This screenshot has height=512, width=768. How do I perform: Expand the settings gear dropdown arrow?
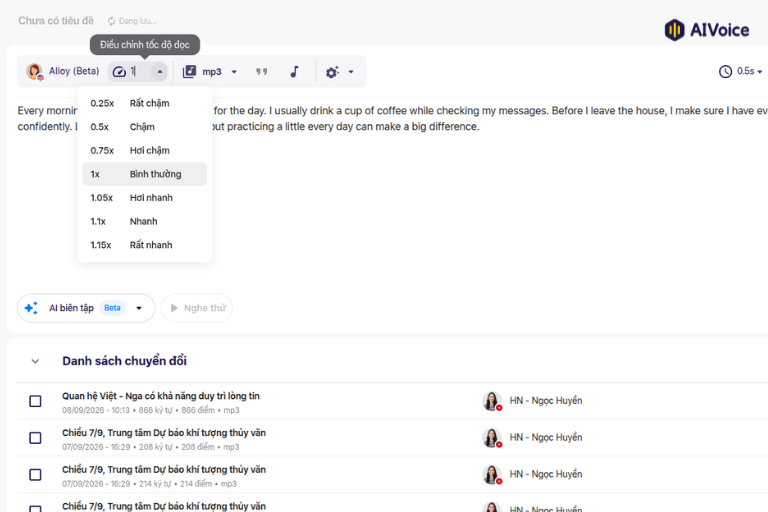coord(351,72)
